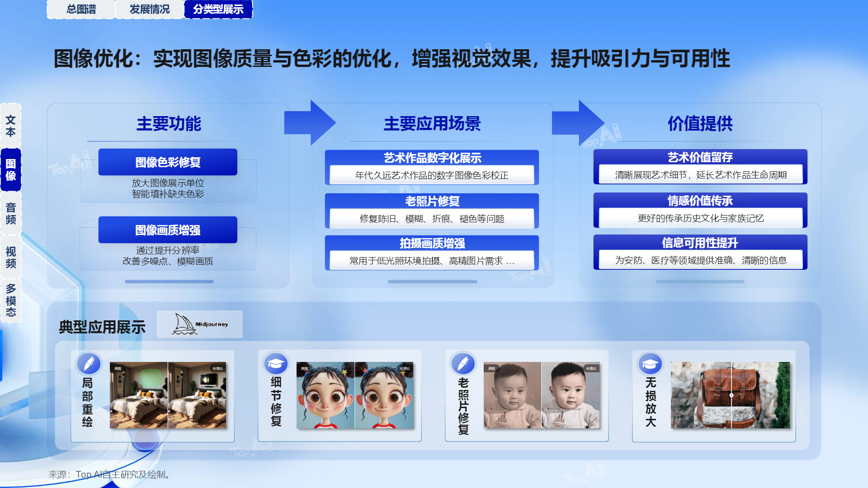
Task: Click the leather bag upscaling thumbnail
Action: (x=731, y=395)
